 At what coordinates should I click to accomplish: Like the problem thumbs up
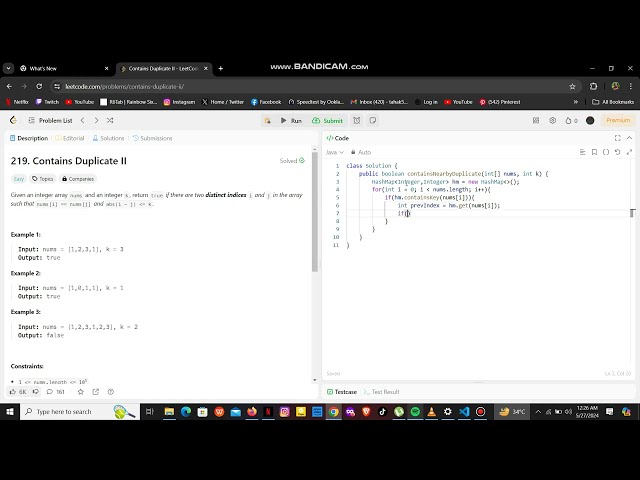pyautogui.click(x=18, y=392)
